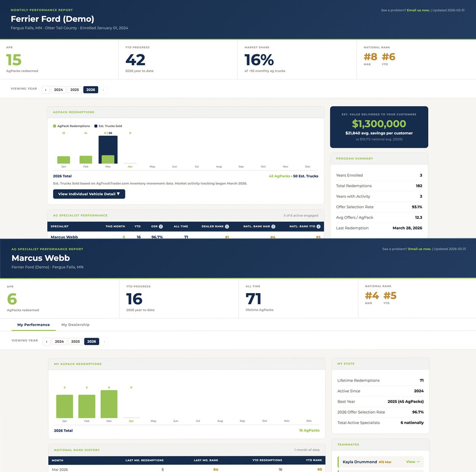Open Marcus Webb's specialist performance row

pos(64,237)
